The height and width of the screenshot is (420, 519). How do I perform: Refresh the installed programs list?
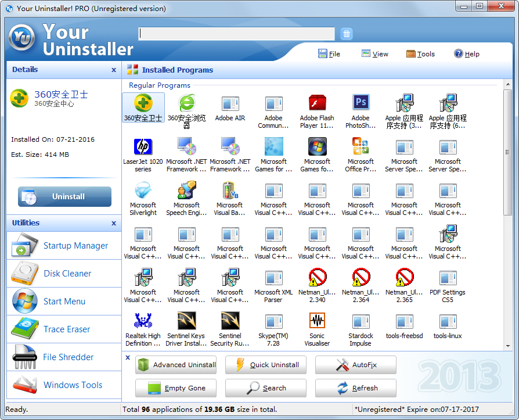coord(355,388)
